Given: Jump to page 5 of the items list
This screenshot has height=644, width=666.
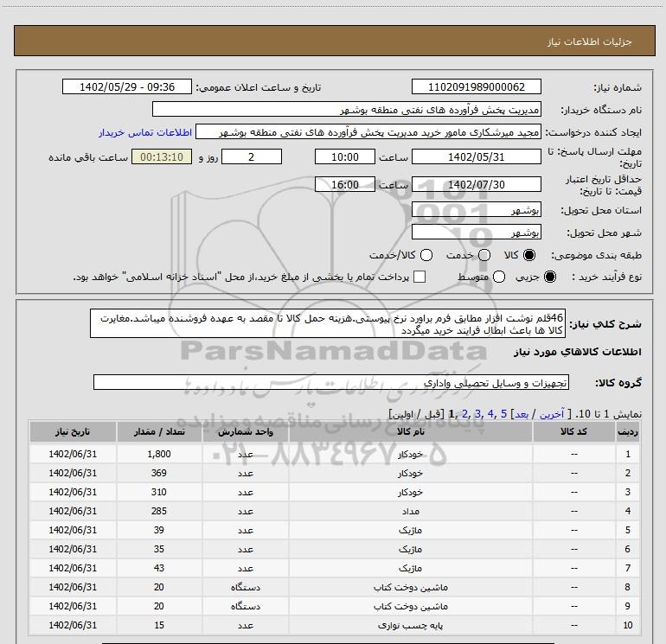Looking at the screenshot, I should [x=503, y=414].
